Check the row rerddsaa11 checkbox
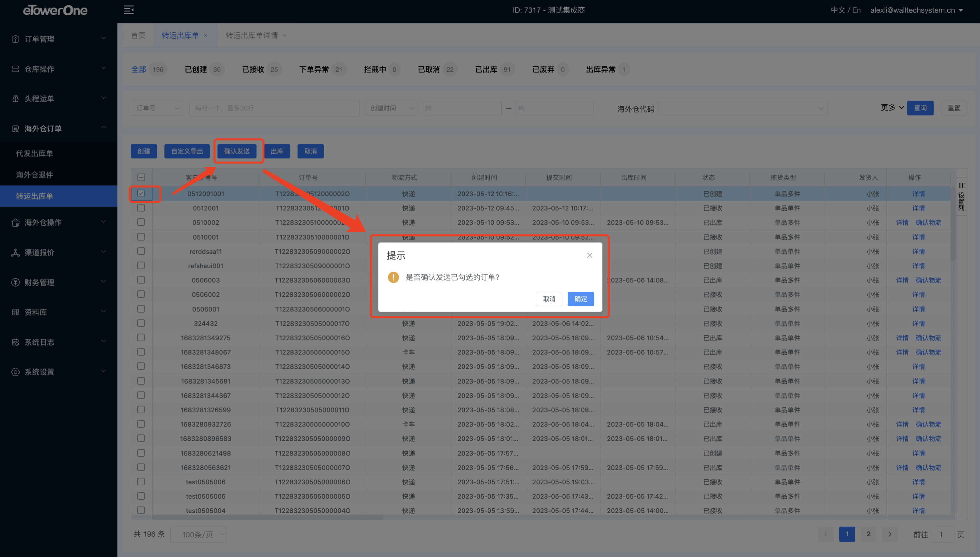The height and width of the screenshot is (557, 980). pos(141,251)
